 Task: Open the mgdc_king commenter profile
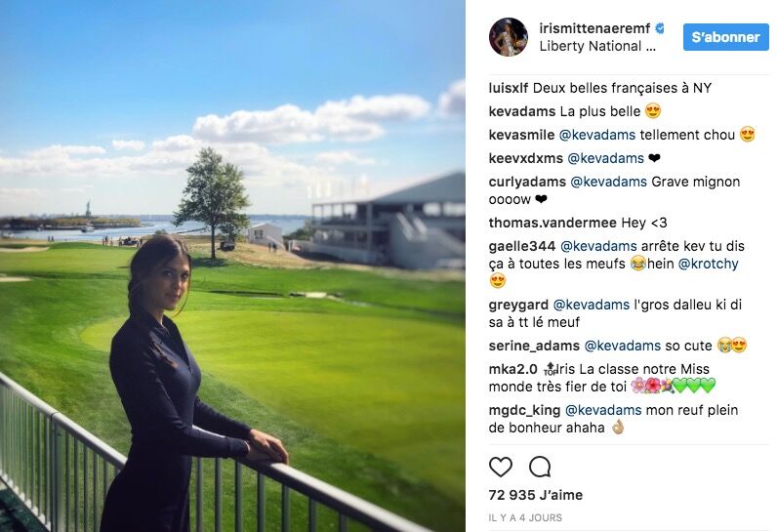pos(524,410)
